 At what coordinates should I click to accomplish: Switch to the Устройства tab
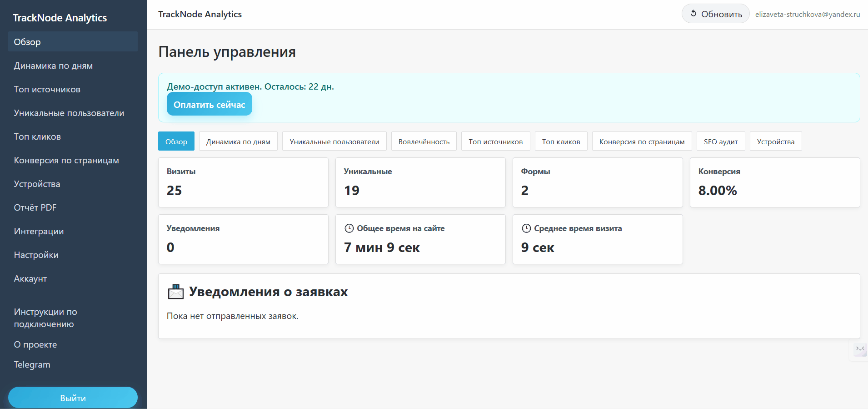[x=775, y=141]
